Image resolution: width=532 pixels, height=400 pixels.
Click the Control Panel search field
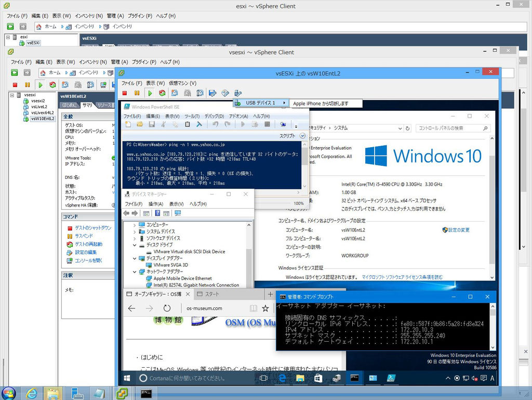453,128
